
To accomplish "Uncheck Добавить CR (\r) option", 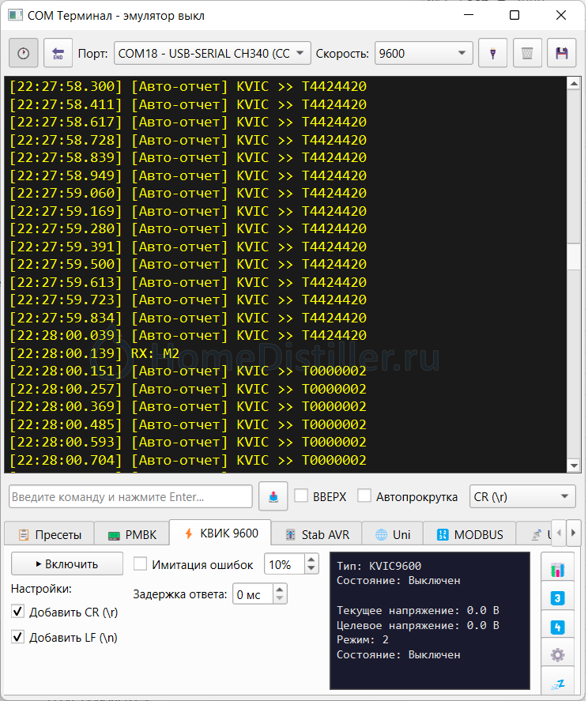I will pos(18,612).
